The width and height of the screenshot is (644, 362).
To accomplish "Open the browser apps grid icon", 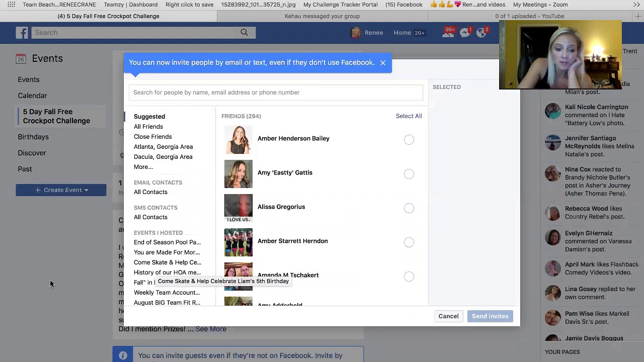I will [x=11, y=5].
